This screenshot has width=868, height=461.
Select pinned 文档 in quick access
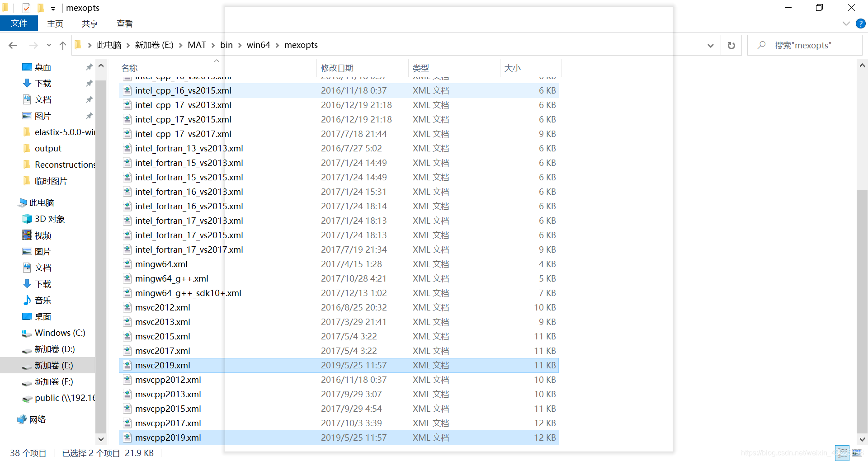click(x=43, y=99)
